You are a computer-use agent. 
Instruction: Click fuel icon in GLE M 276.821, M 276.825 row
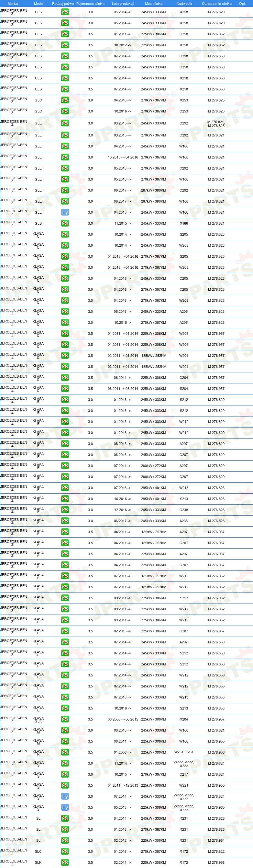point(65,123)
